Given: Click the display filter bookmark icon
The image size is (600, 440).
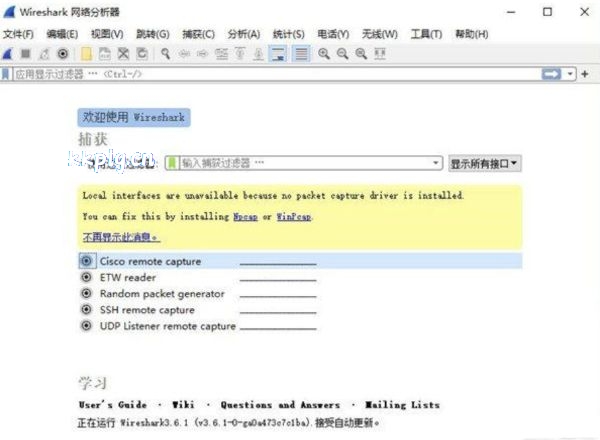Looking at the screenshot, I should [x=5, y=74].
